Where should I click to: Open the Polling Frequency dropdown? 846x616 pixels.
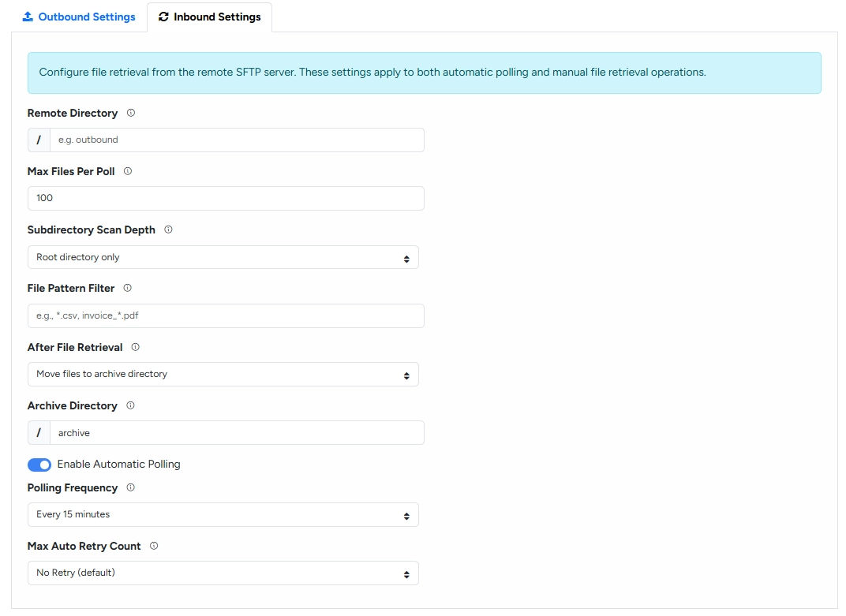coord(223,514)
